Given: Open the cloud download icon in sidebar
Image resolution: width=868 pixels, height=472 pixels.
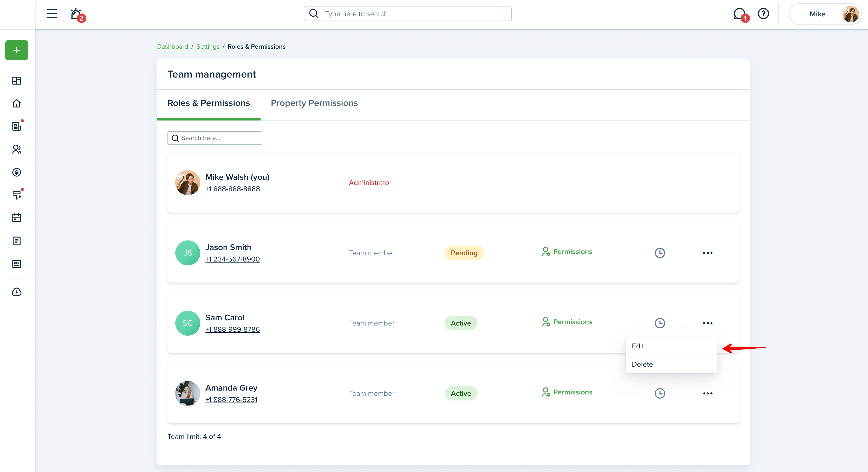Looking at the screenshot, I should [16, 292].
